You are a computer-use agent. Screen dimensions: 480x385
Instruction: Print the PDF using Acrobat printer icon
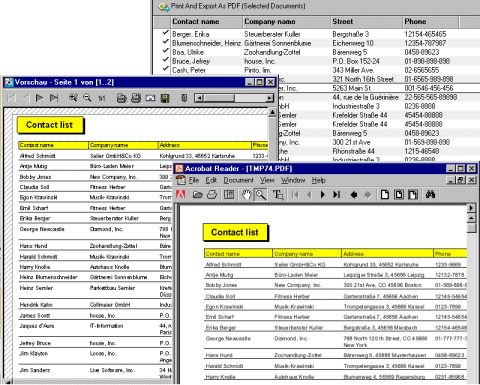[x=212, y=195]
